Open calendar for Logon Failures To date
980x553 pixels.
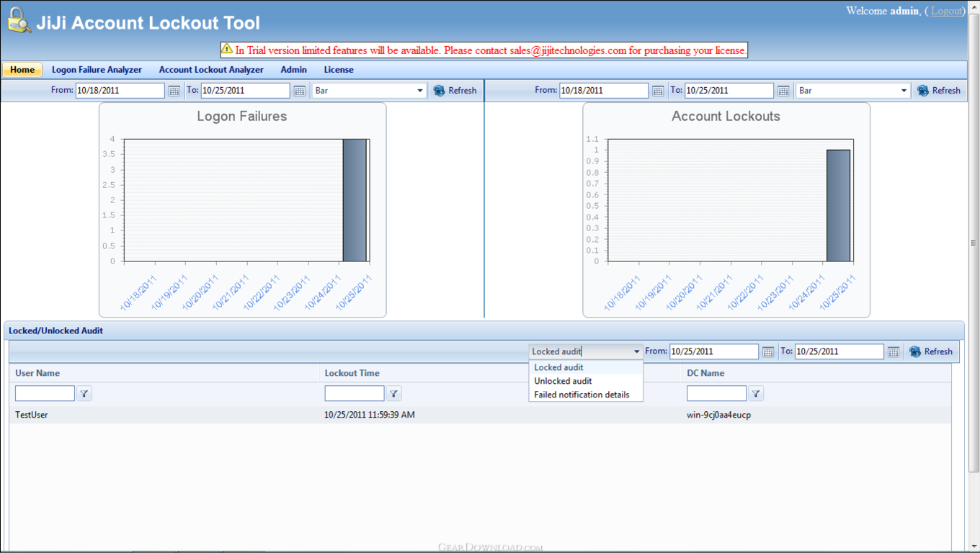coord(300,91)
